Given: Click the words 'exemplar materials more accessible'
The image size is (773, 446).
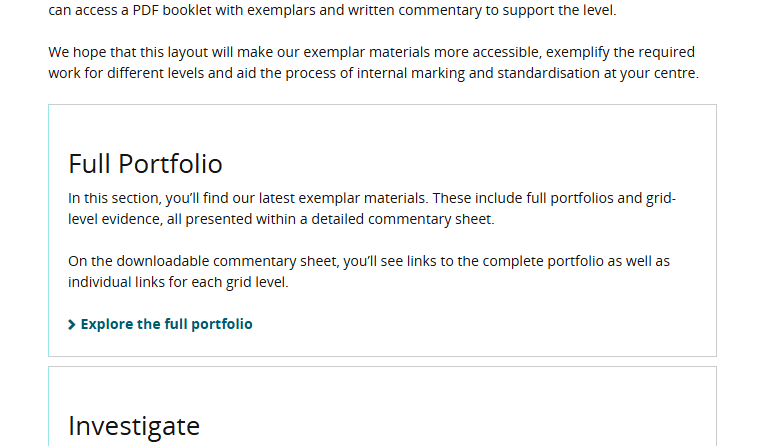Looking at the screenshot, I should point(379,52).
